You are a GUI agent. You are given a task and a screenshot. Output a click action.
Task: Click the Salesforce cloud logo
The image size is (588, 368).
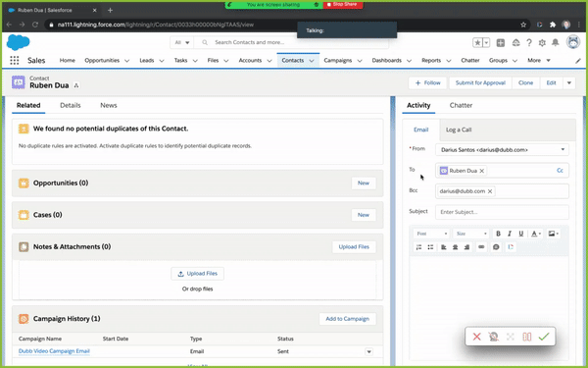coord(18,42)
